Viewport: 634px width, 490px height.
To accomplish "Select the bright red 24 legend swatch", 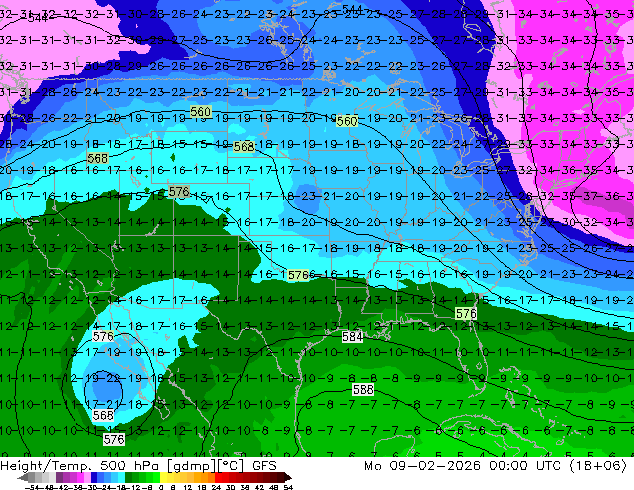I will [218, 477].
